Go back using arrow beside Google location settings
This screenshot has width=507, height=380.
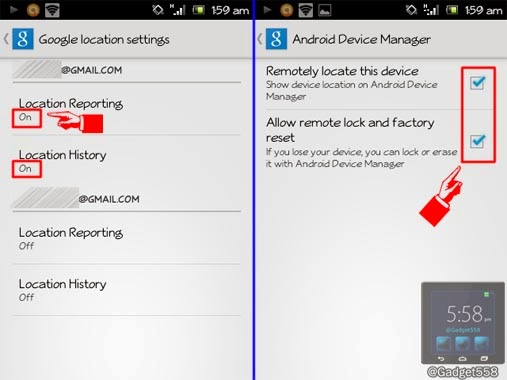(x=6, y=39)
